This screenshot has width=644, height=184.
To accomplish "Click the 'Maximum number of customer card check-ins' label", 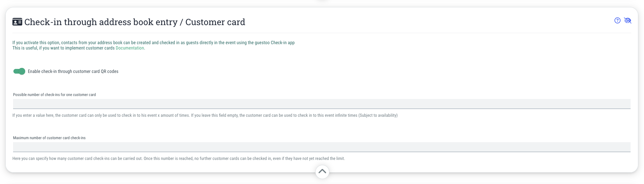I will (x=49, y=138).
